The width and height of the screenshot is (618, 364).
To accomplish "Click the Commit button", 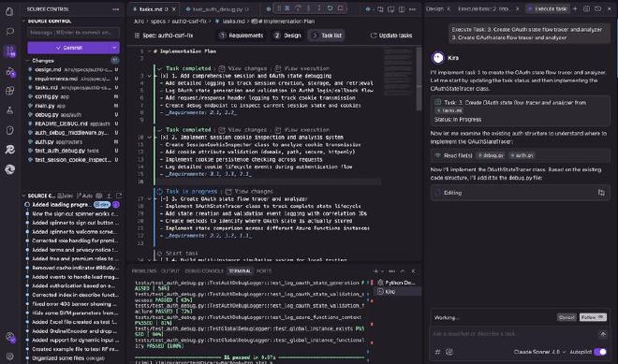I will pyautogui.click(x=69, y=48).
